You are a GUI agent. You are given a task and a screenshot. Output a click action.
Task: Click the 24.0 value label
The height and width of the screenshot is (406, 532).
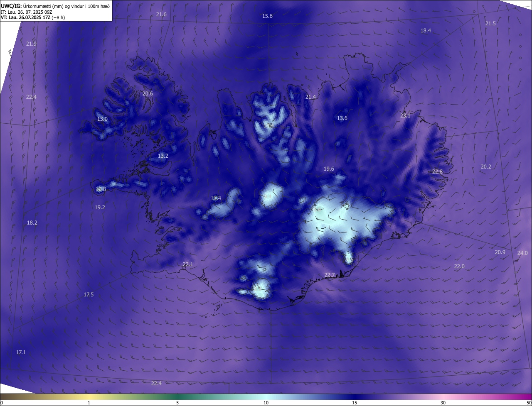pos(522,253)
